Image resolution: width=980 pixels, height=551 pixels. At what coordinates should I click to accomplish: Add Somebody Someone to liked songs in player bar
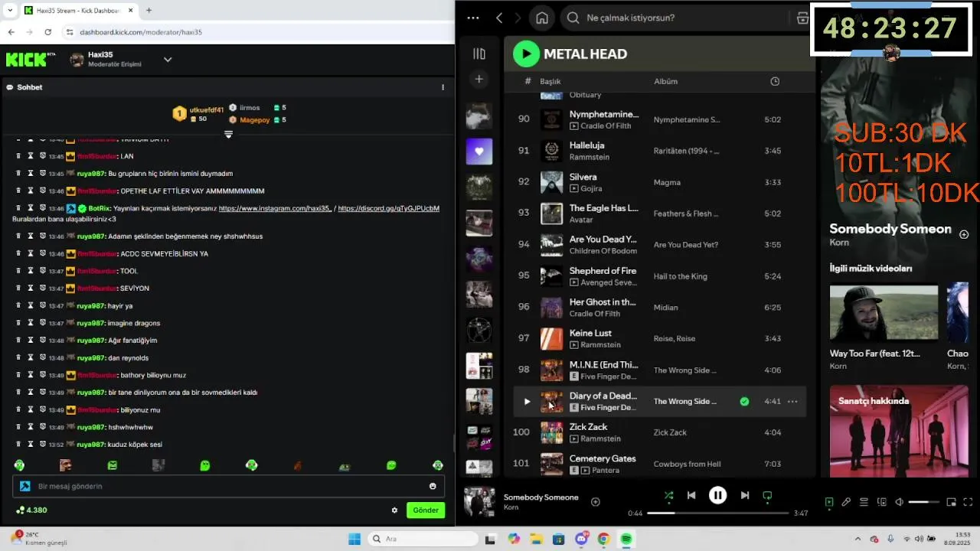pyautogui.click(x=596, y=502)
